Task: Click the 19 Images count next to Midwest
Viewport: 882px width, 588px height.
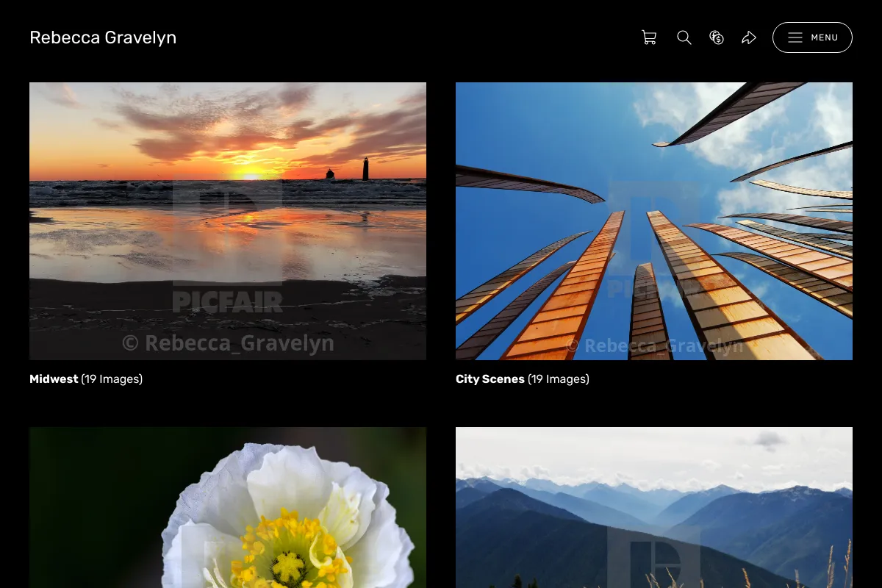Action: click(x=112, y=379)
